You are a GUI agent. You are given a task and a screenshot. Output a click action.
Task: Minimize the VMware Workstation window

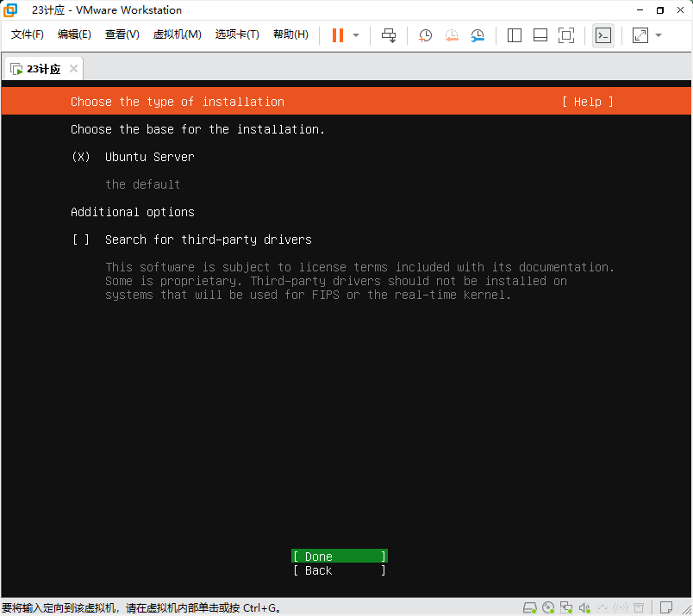(640, 9)
